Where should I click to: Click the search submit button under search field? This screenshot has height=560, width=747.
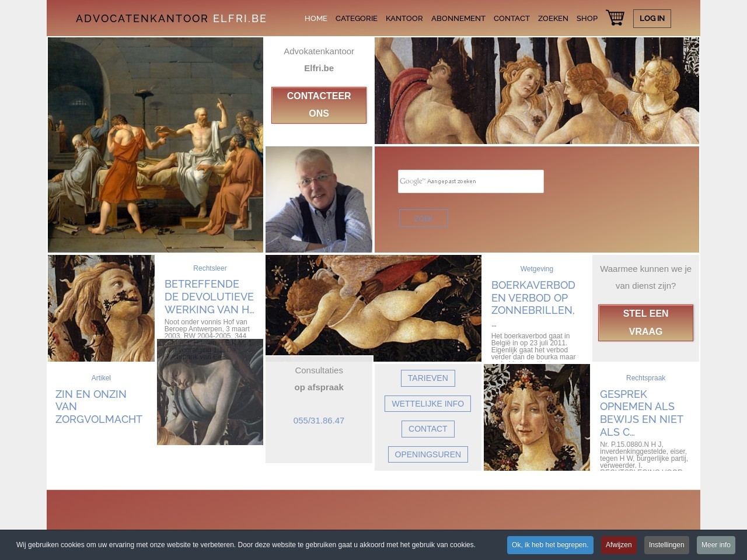click(424, 218)
